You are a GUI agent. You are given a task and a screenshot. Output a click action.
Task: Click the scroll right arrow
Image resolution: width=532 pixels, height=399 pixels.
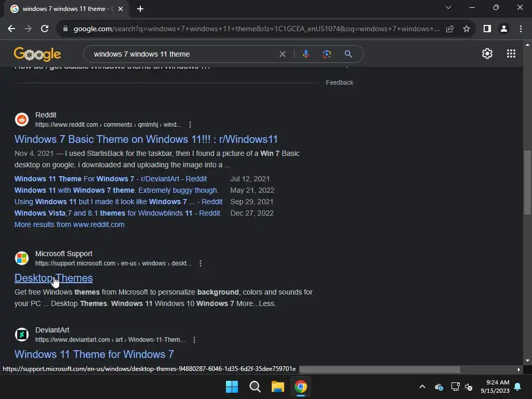pos(518,369)
